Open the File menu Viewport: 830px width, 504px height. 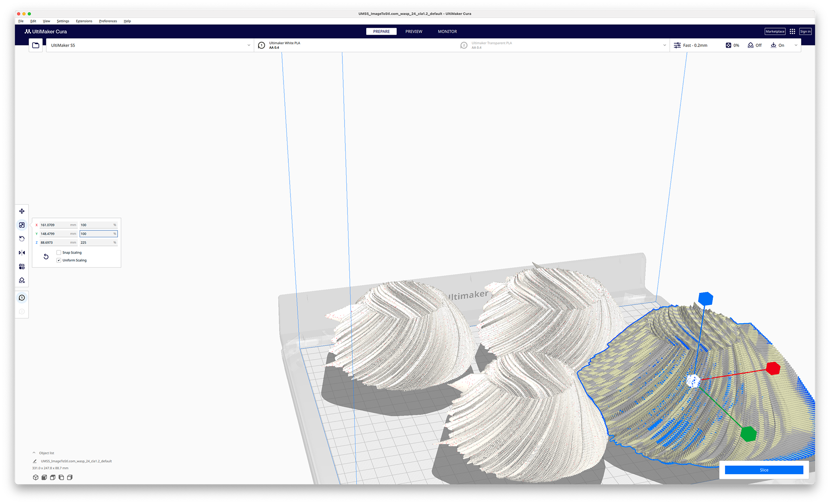[21, 21]
